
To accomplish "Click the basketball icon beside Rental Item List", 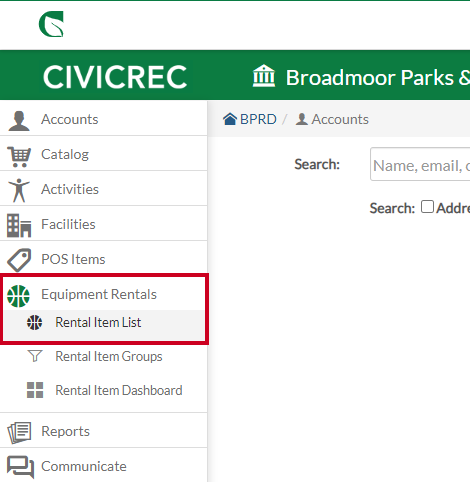I will coord(35,322).
